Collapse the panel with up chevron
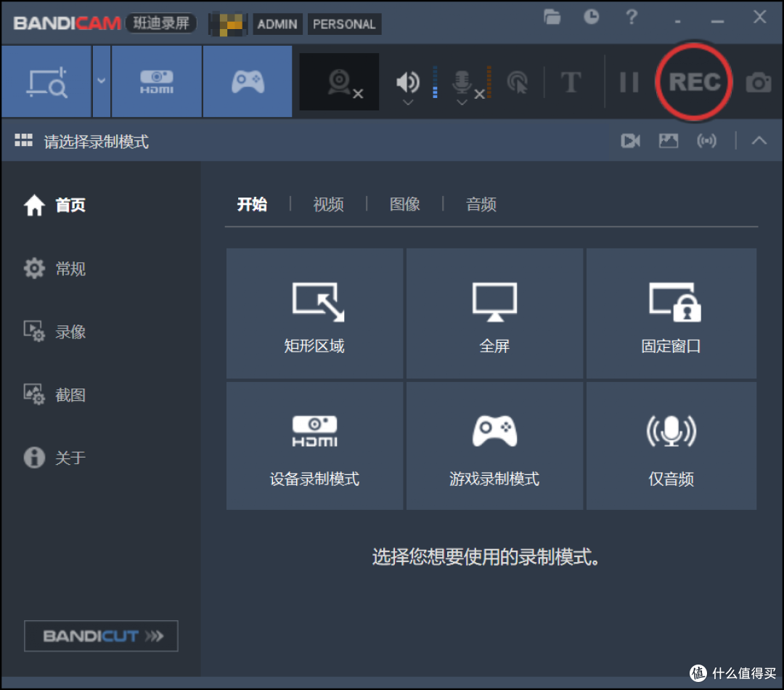 [x=759, y=141]
